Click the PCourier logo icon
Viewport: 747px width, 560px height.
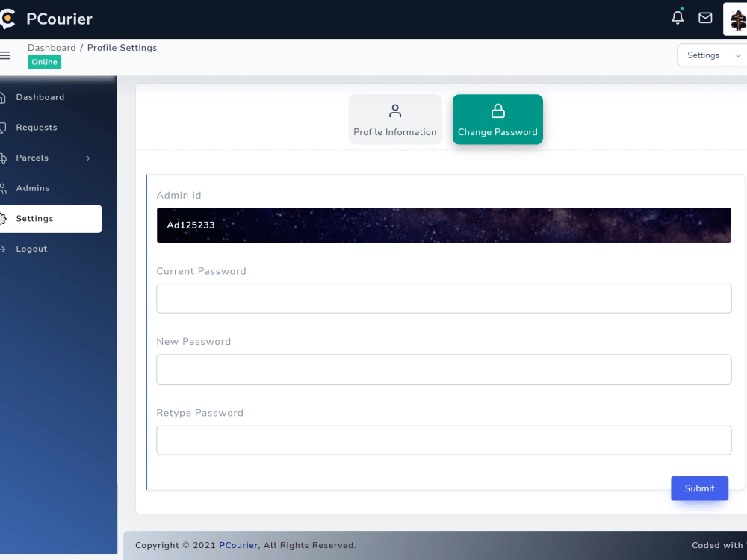[x=7, y=19]
